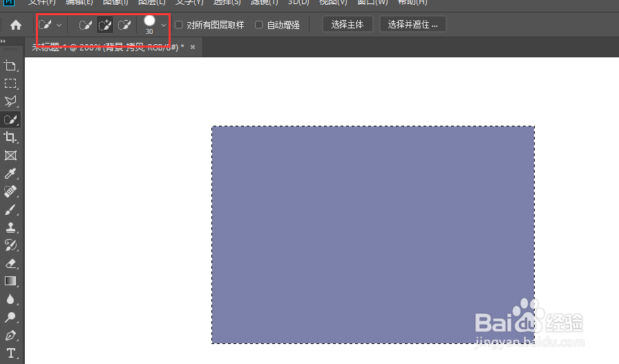Select the Blur tool
The height and width of the screenshot is (364, 619).
(x=10, y=299)
